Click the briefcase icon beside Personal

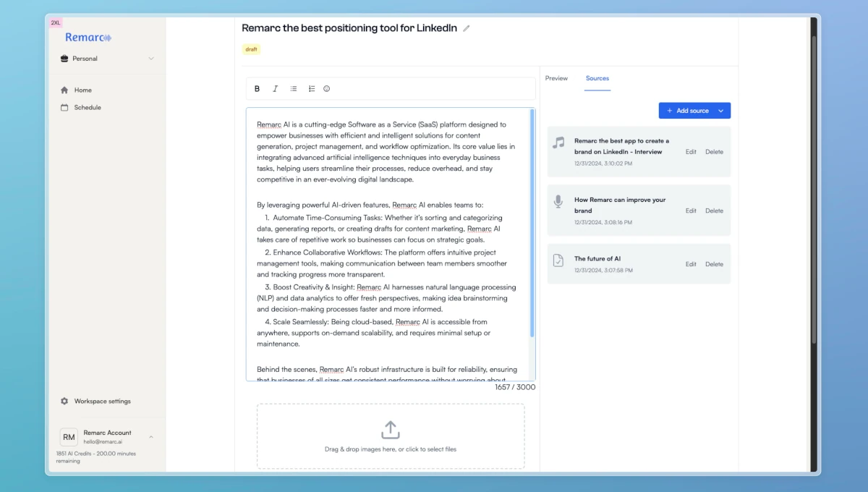(64, 59)
